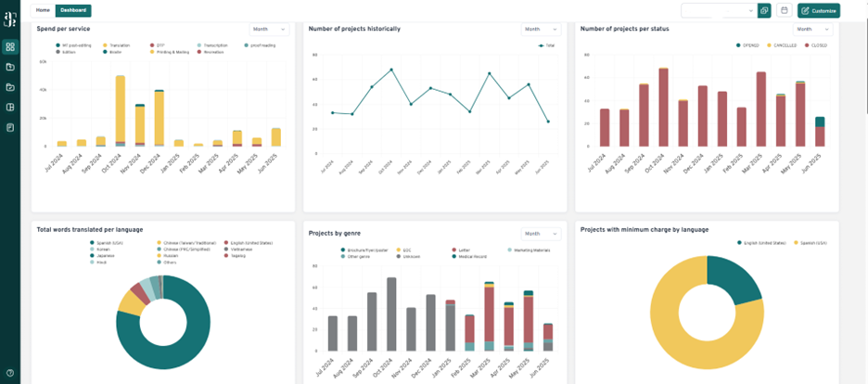Switch to the Home tab

pyautogui.click(x=43, y=10)
